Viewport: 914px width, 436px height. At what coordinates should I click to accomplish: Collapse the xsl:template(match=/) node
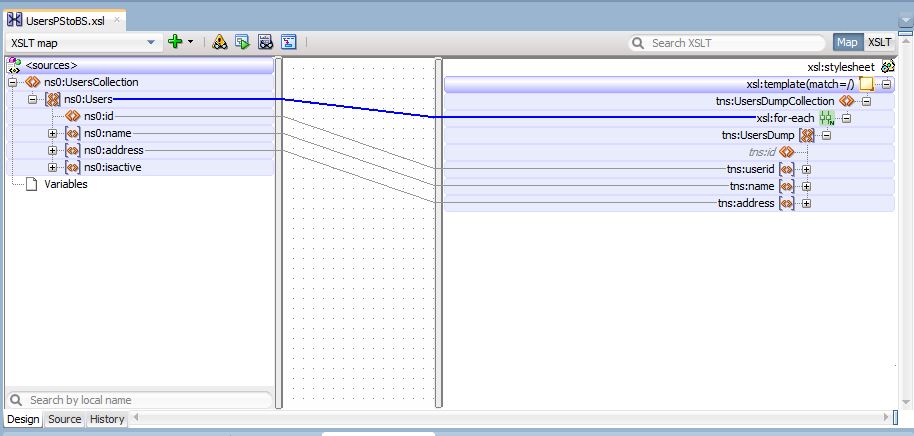pos(886,85)
